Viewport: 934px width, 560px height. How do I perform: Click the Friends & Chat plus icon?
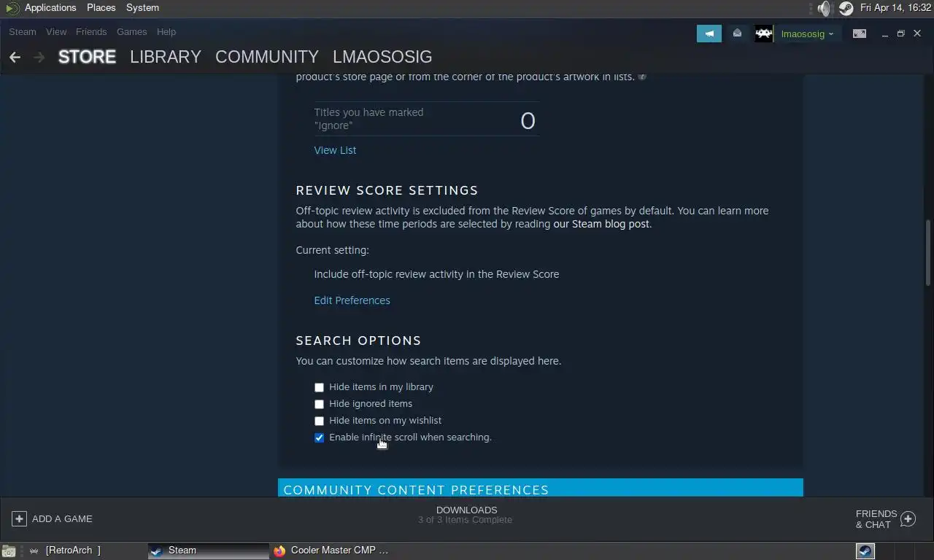point(908,518)
